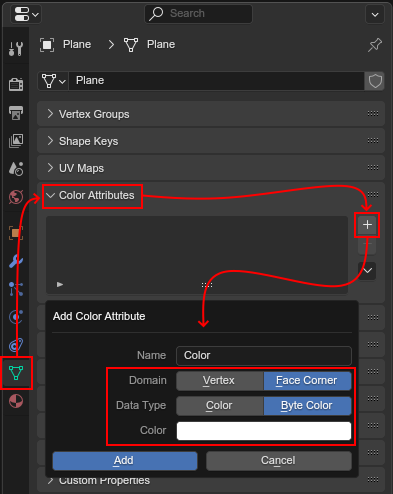Open the Particles properties tab

[x=16, y=289]
